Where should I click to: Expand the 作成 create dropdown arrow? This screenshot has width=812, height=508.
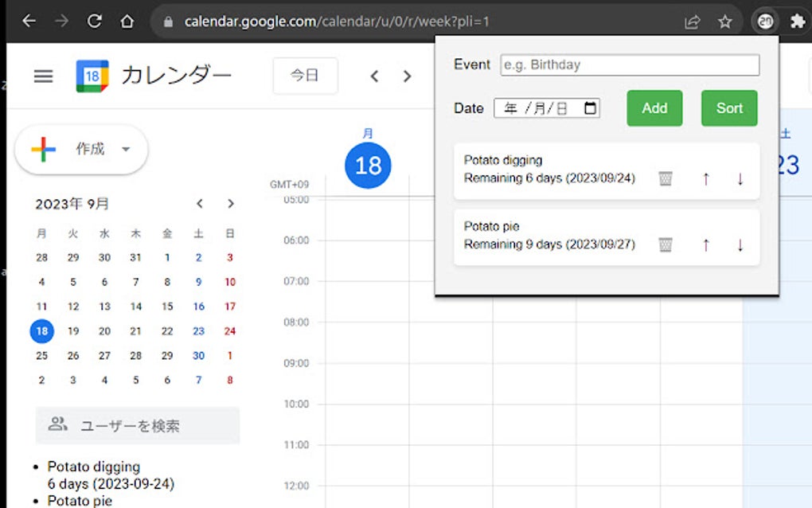point(126,149)
